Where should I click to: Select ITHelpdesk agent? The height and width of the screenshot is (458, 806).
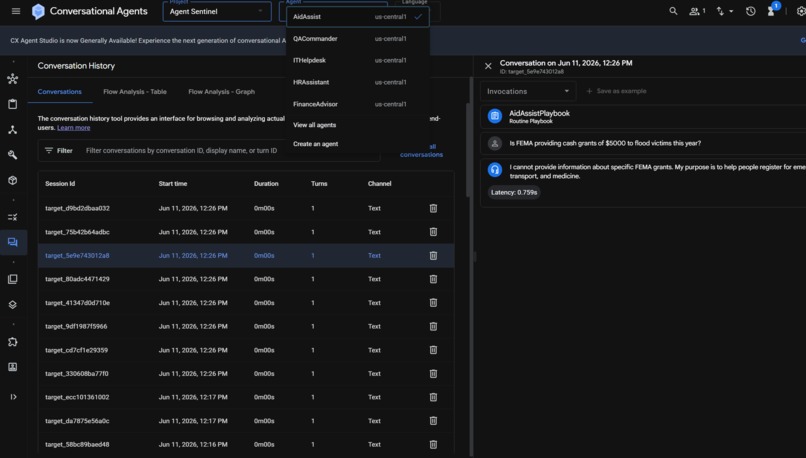[x=357, y=60]
